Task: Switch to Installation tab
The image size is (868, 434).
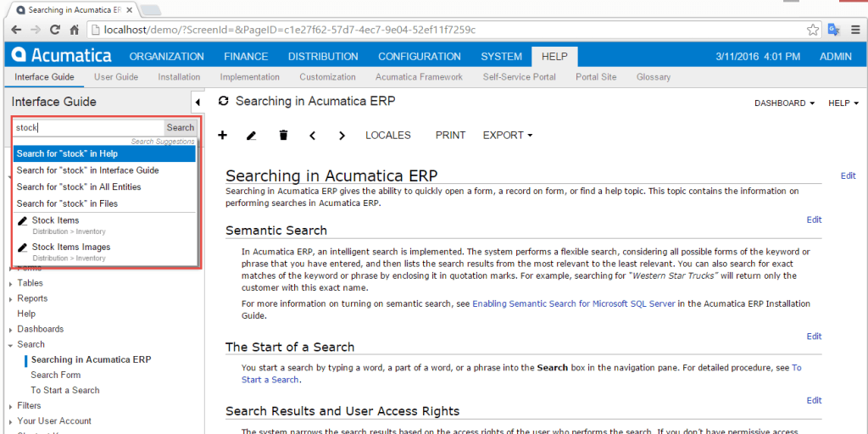Action: tap(179, 77)
